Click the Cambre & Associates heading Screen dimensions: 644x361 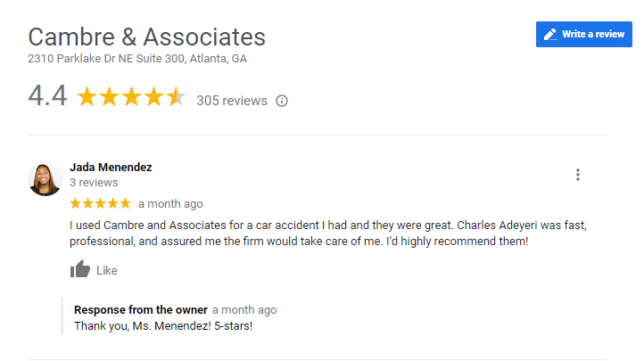click(147, 37)
